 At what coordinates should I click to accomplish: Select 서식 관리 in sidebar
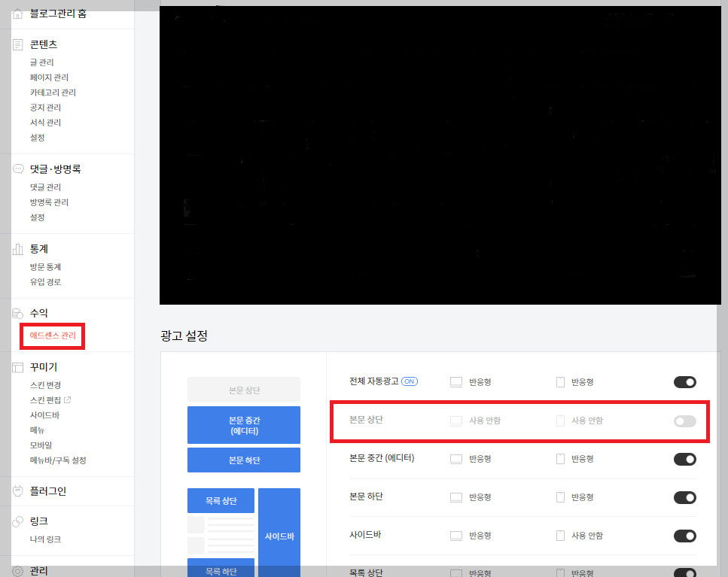(45, 123)
